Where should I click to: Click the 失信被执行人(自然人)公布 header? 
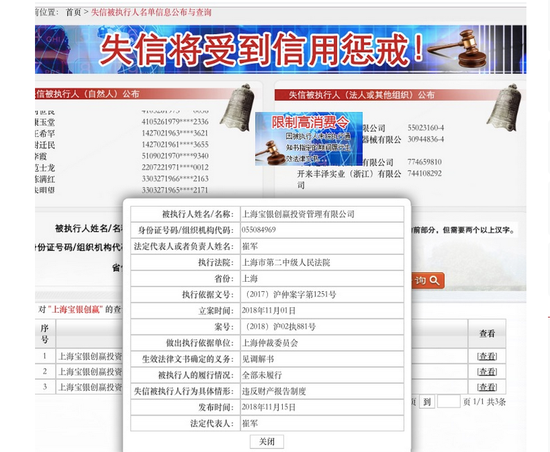(88, 94)
